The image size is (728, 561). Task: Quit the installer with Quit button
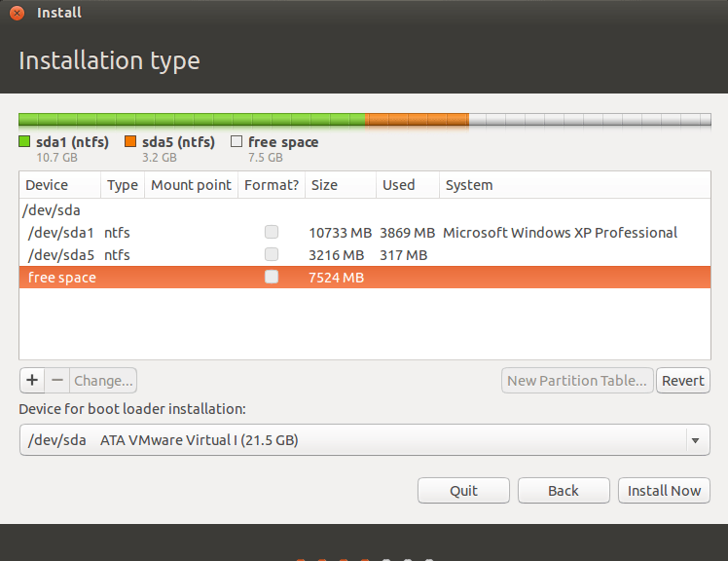463,491
